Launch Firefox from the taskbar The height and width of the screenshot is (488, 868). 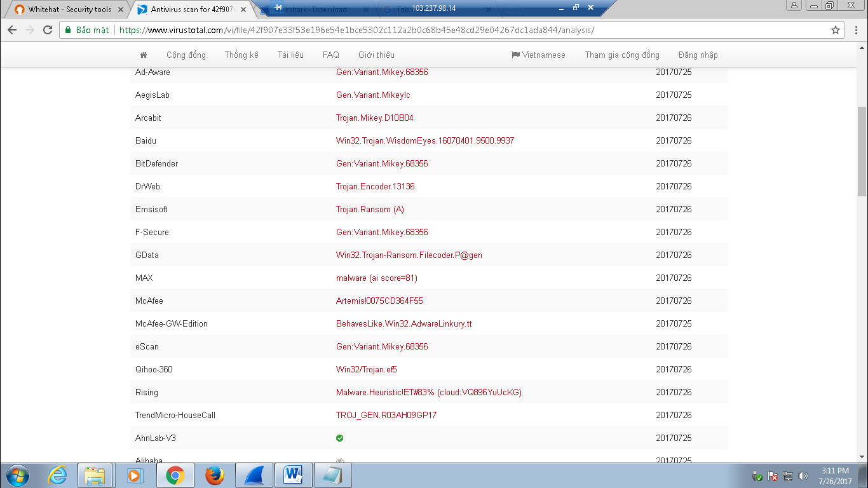click(215, 475)
